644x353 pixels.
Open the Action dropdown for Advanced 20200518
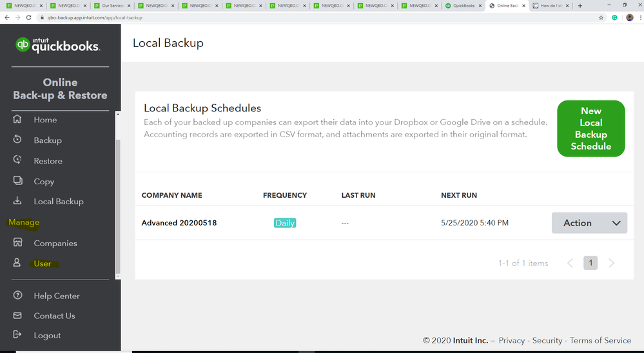coord(589,223)
